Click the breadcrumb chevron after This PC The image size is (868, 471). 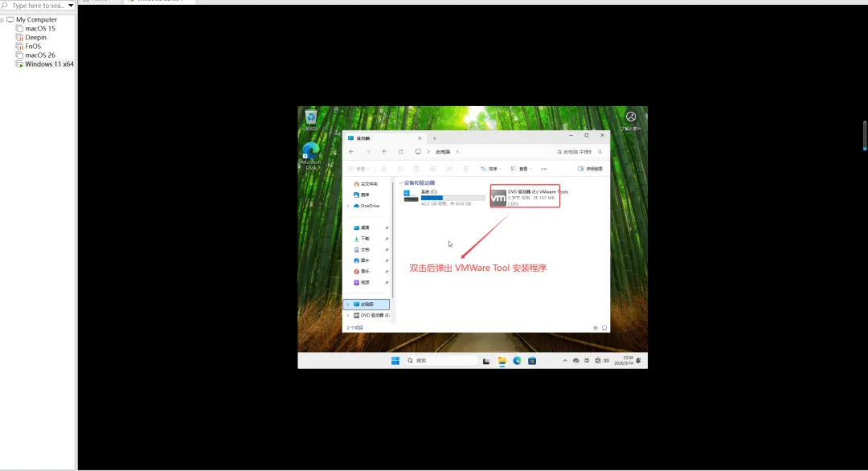coord(457,152)
